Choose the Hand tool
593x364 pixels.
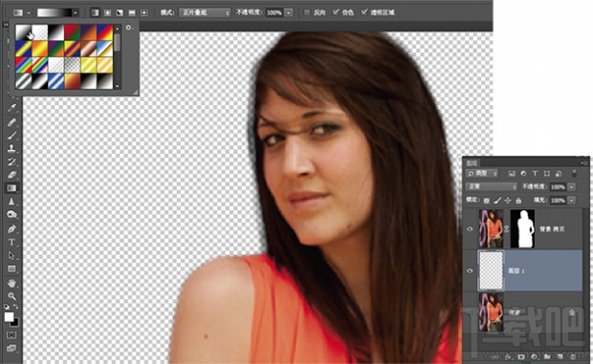click(11, 283)
